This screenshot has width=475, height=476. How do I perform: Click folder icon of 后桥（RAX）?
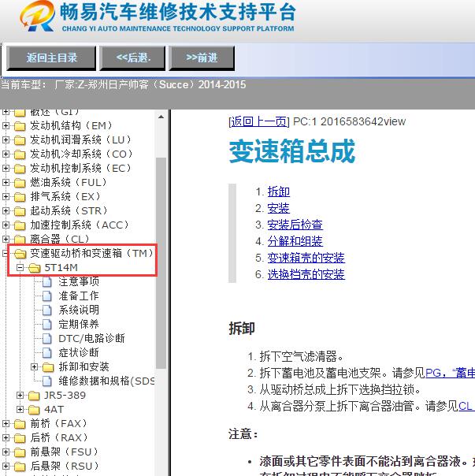tap(20, 437)
